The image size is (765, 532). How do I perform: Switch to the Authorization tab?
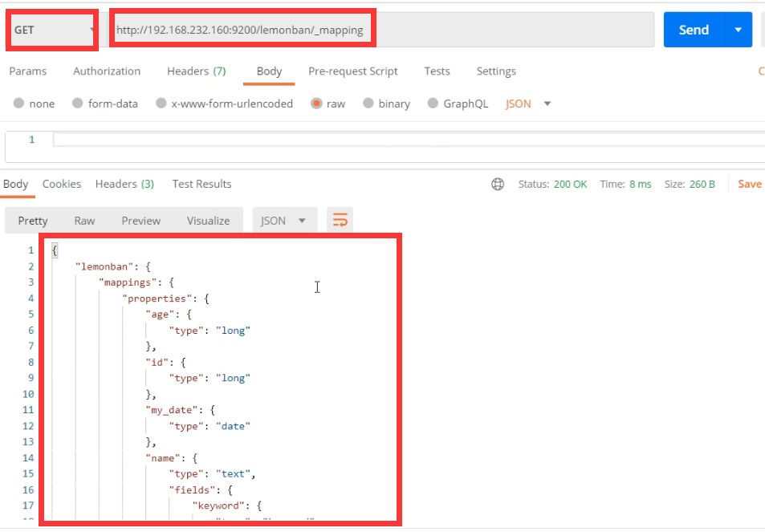coord(107,71)
